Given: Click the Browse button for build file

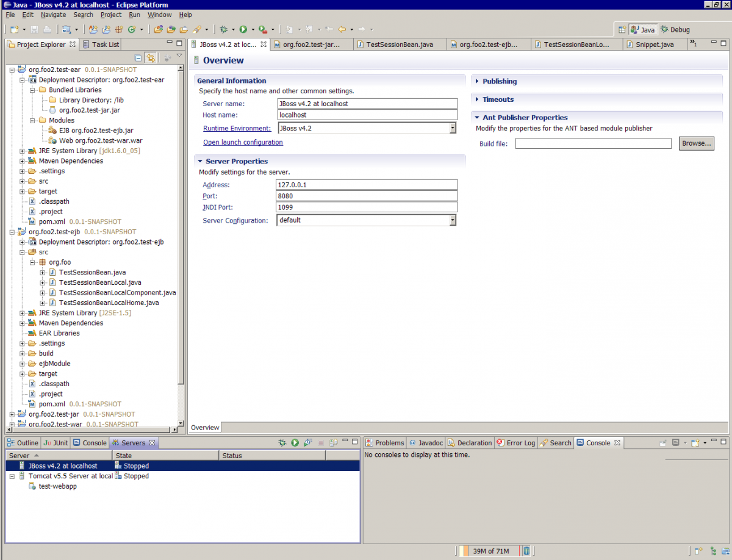Looking at the screenshot, I should point(696,143).
